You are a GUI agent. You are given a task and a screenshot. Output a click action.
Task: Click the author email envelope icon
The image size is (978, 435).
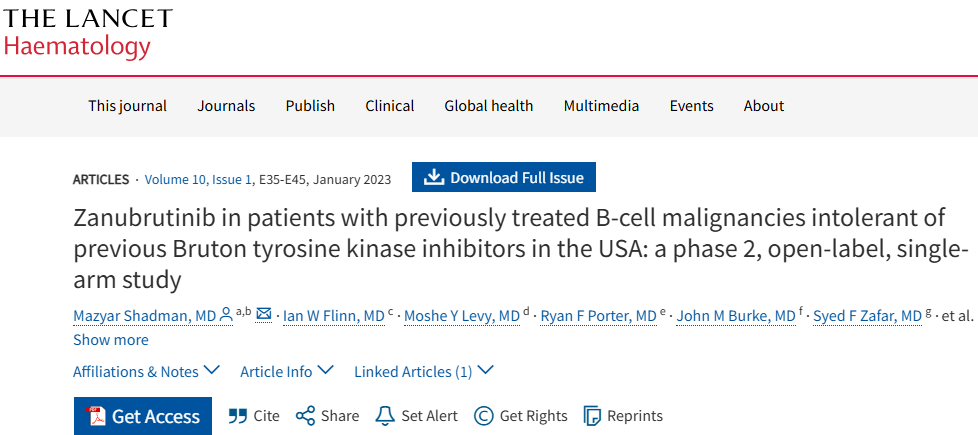coord(264,315)
